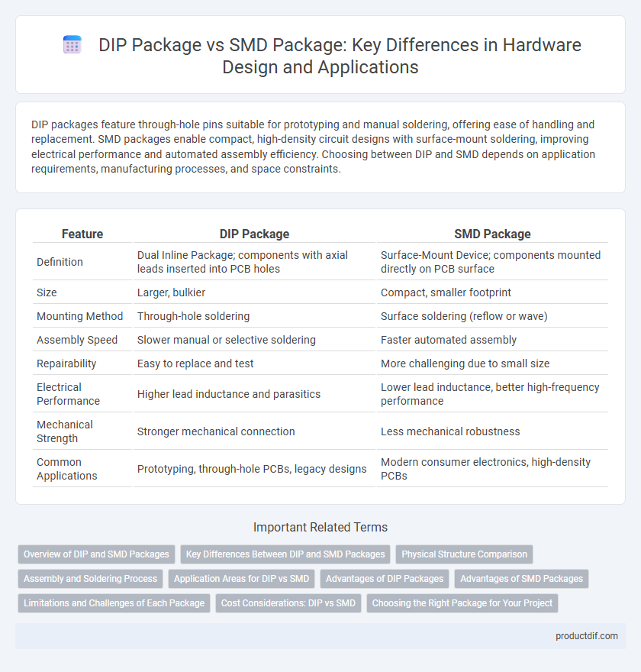Click 'Choosing the Right Package for Your Project'
Viewport: 641px width, 672px height.
pos(462,603)
